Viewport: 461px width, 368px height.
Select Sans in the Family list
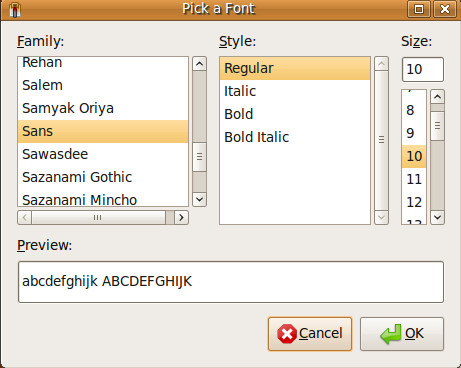pos(103,131)
